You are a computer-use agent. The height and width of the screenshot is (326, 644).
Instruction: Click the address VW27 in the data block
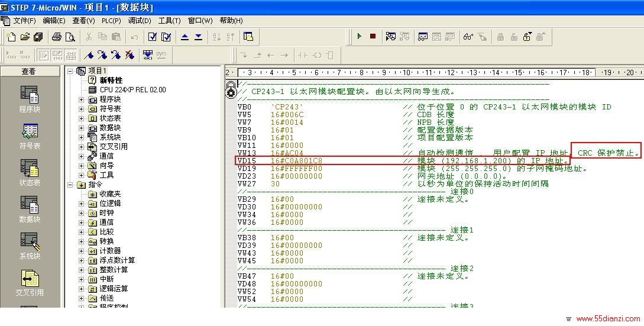coord(247,184)
